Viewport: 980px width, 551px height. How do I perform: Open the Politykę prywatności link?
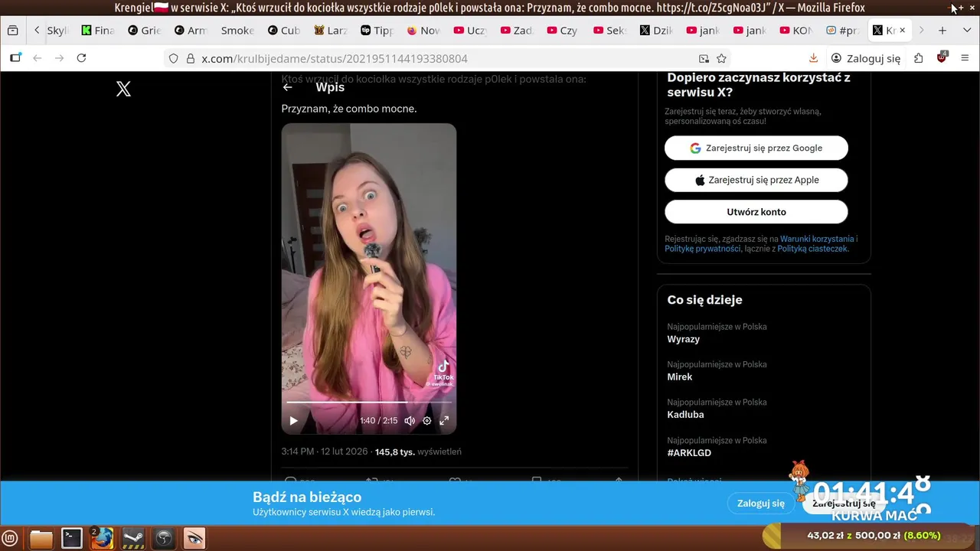702,249
